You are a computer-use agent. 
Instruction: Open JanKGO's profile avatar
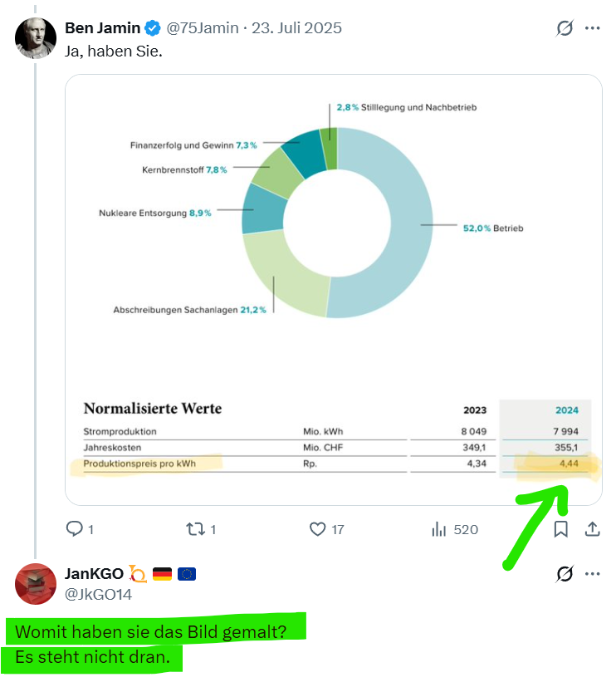click(36, 584)
